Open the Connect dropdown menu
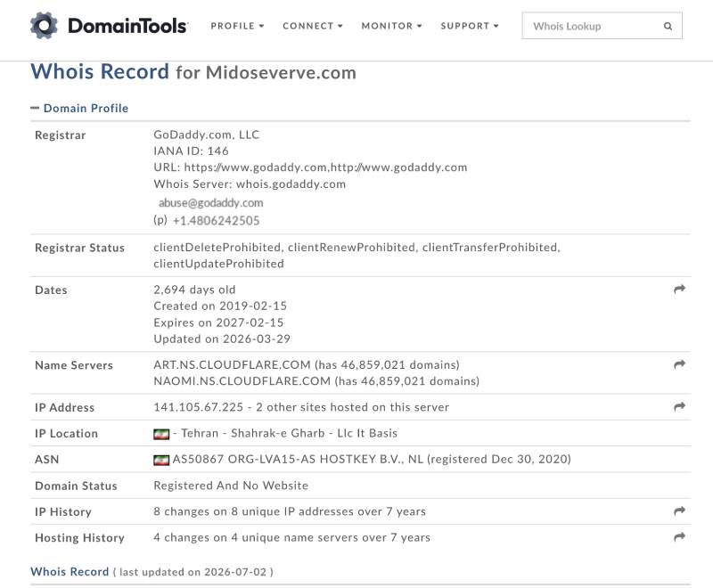The height and width of the screenshot is (588, 713). pyautogui.click(x=313, y=26)
